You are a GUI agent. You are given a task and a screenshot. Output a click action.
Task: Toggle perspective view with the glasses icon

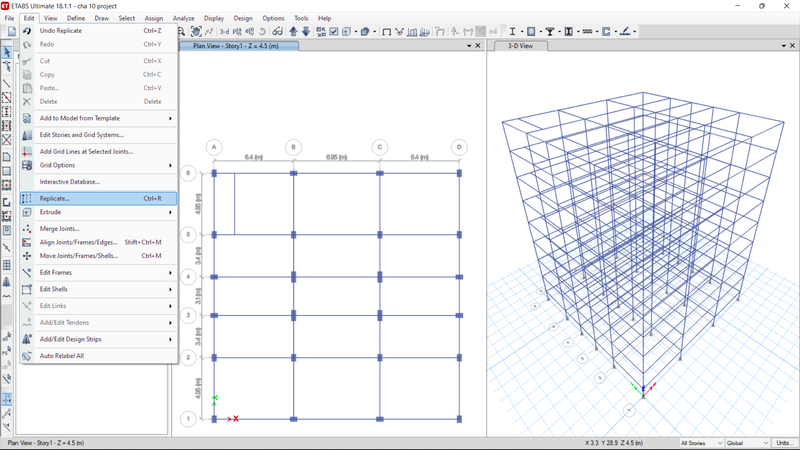tap(278, 32)
